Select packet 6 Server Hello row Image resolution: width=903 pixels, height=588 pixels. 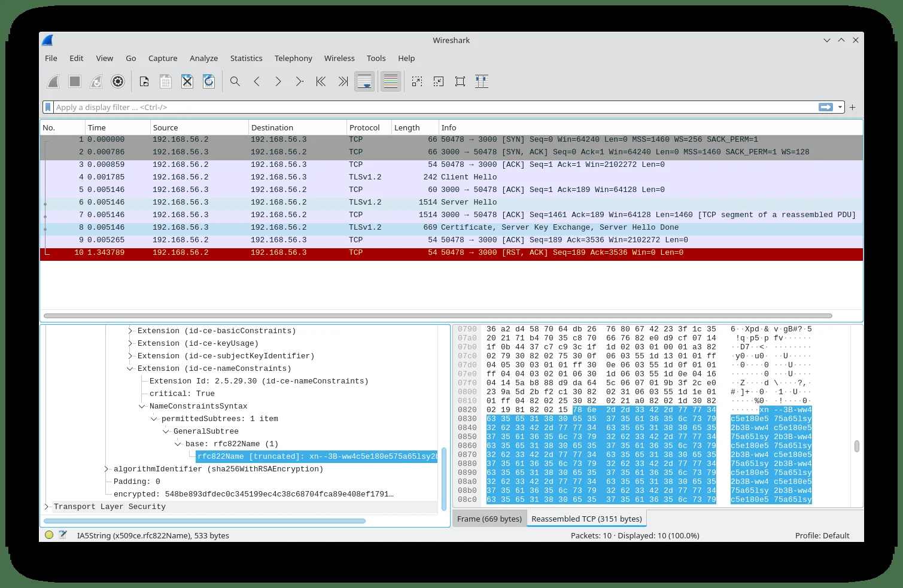pyautogui.click(x=451, y=202)
